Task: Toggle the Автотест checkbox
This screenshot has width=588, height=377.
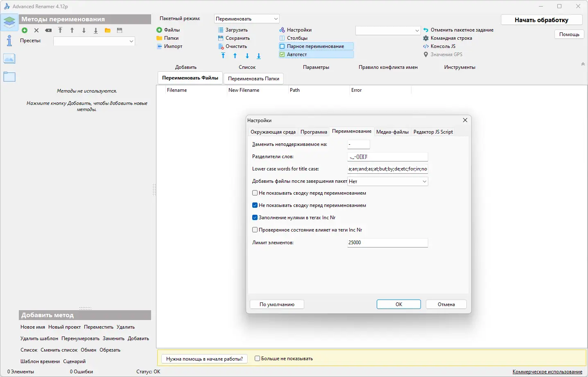Action: tap(316, 55)
